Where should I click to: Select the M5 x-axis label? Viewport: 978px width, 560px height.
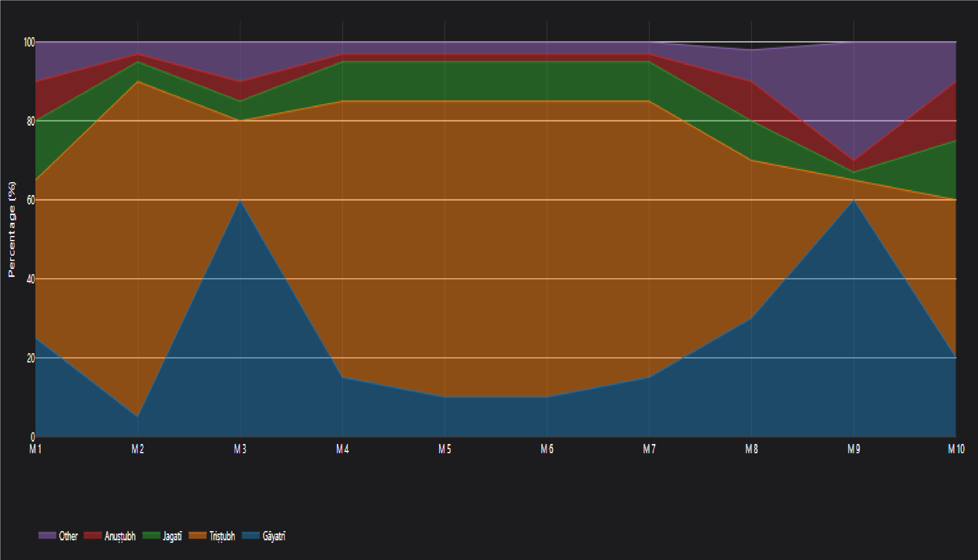[445, 449]
